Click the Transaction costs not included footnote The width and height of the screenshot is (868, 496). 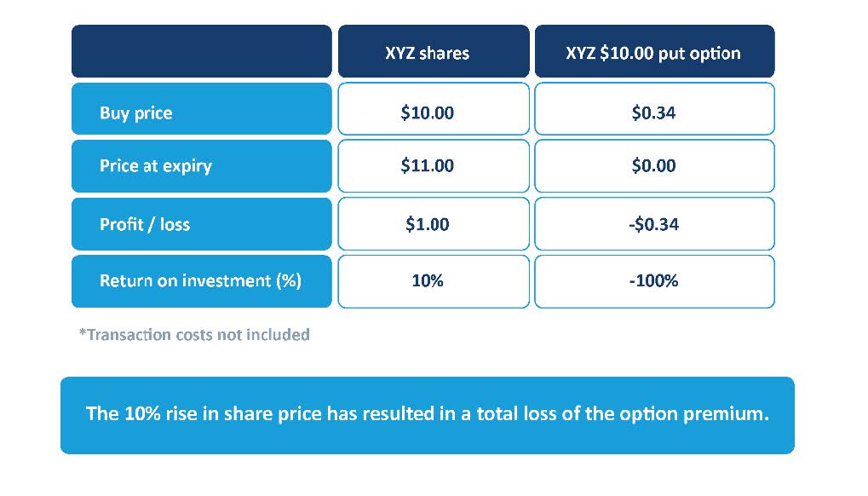[x=194, y=335]
